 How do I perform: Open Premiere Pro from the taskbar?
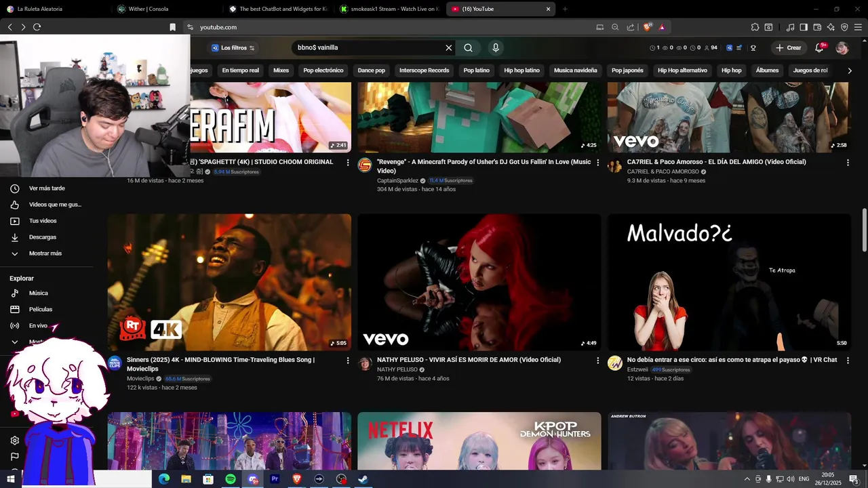pyautogui.click(x=275, y=479)
